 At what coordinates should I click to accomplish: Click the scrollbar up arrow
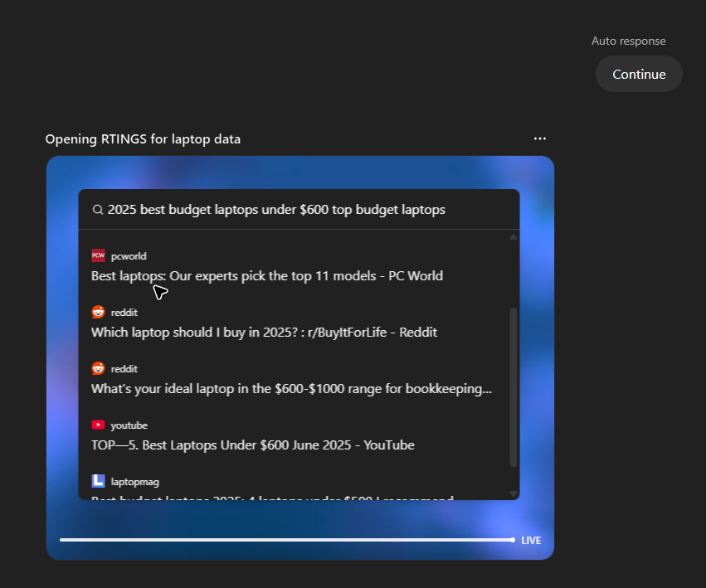[x=514, y=237]
